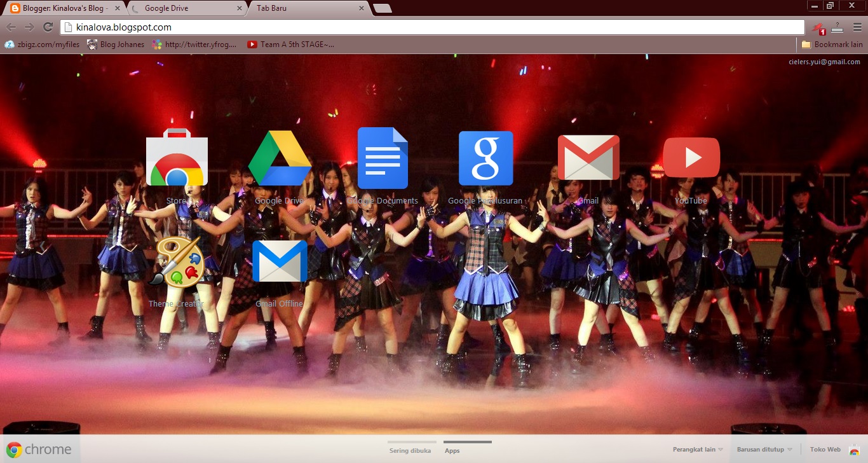Open the Chrome Web Store app
This screenshot has width=868, height=463.
(x=177, y=157)
